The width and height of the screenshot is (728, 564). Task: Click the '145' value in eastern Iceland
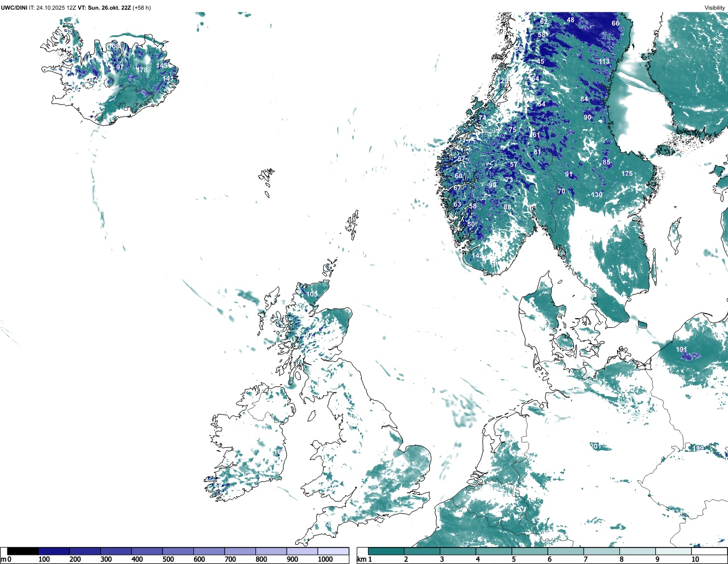click(162, 65)
